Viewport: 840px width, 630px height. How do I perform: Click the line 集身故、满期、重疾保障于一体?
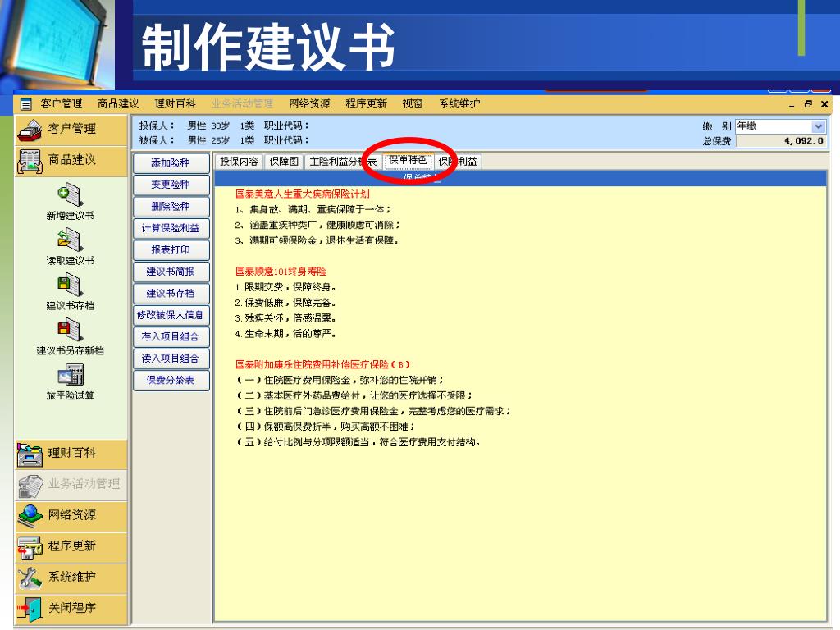click(x=313, y=209)
